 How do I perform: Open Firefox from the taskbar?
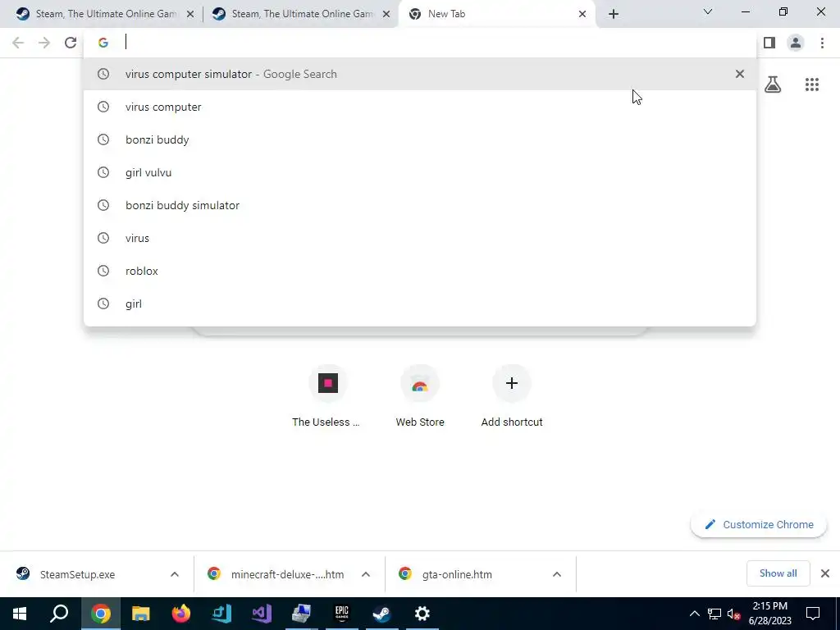[181, 614]
